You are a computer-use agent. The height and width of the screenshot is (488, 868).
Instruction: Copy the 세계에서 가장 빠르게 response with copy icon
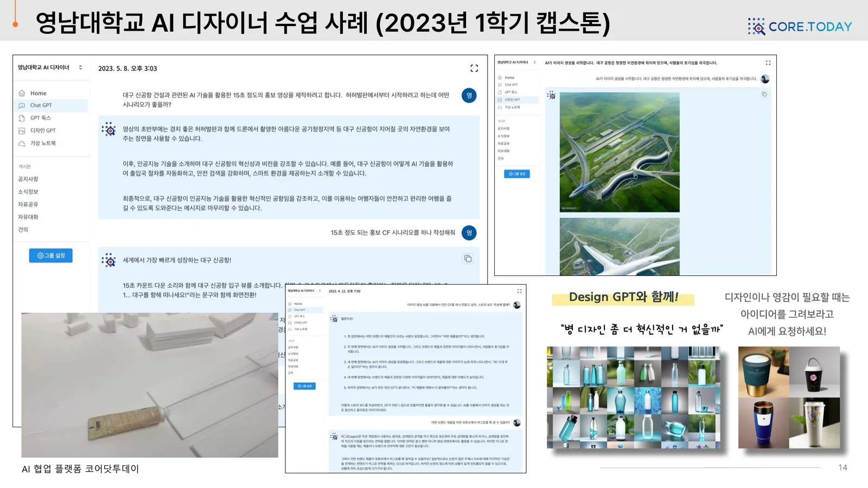click(x=468, y=259)
